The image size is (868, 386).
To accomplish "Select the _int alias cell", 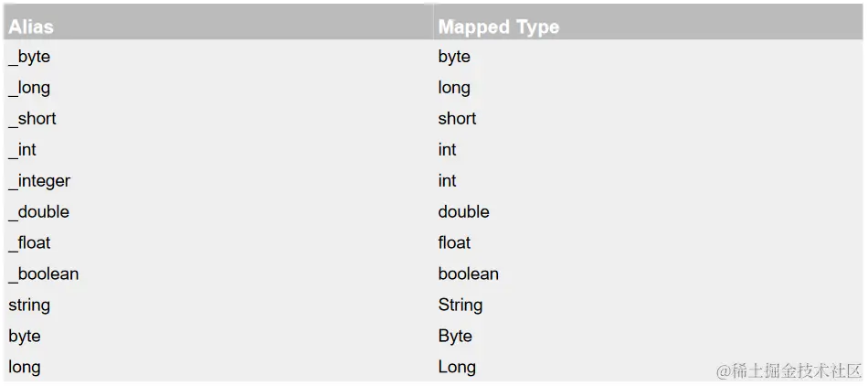I will (x=23, y=150).
